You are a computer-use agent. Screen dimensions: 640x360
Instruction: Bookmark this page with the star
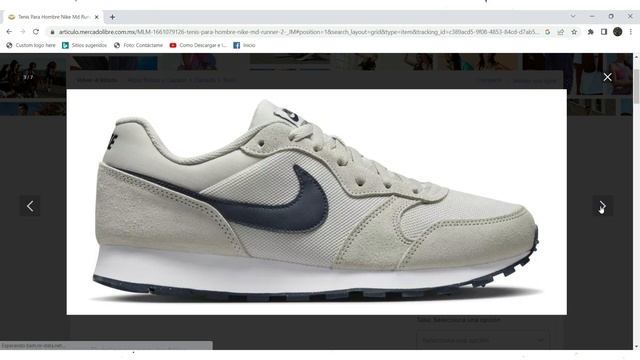pos(574,32)
